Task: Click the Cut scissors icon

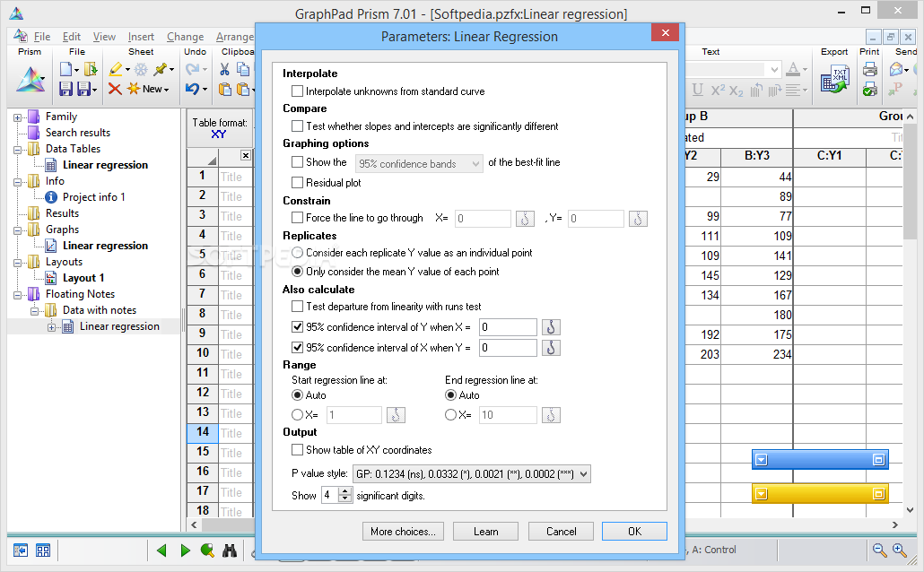Action: click(x=224, y=70)
